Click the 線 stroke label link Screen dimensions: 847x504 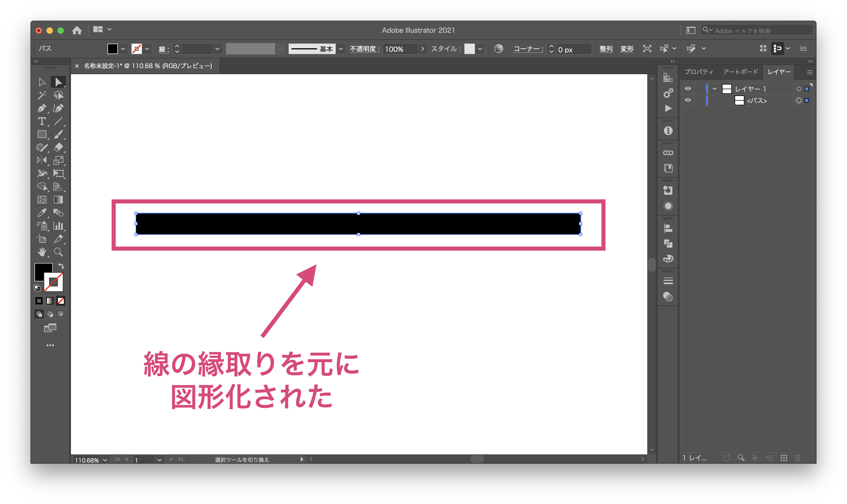pyautogui.click(x=164, y=49)
